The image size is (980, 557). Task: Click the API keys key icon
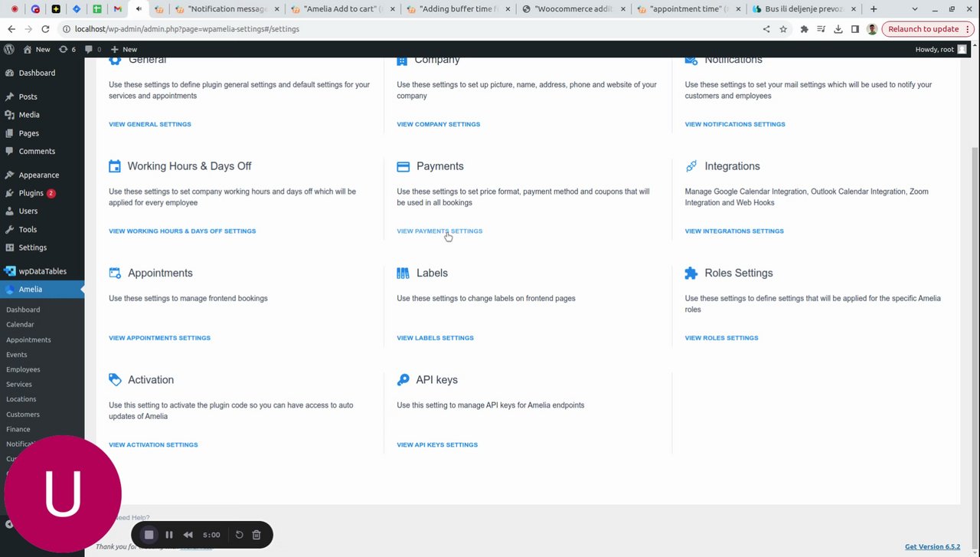point(403,380)
